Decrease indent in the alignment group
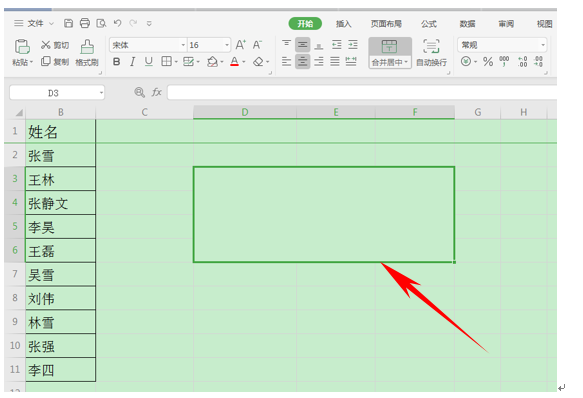 (337, 45)
